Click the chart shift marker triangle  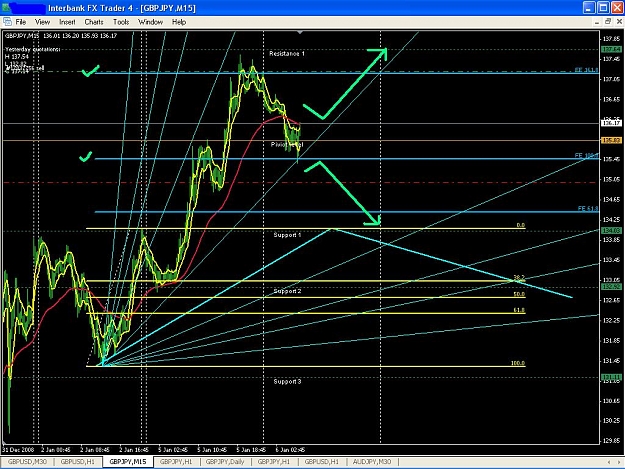[300, 33]
